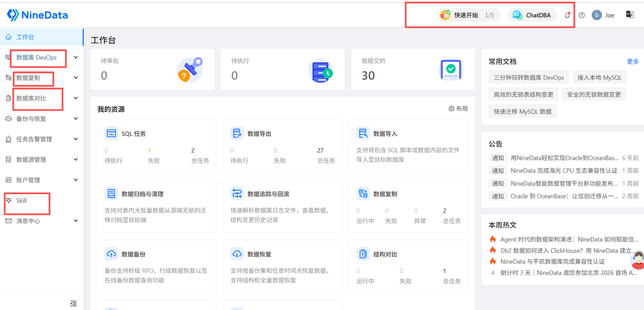
Task: Open the NineData 完成海光 CPU 生态兼容性认证 notice
Action: pyautogui.click(x=564, y=171)
